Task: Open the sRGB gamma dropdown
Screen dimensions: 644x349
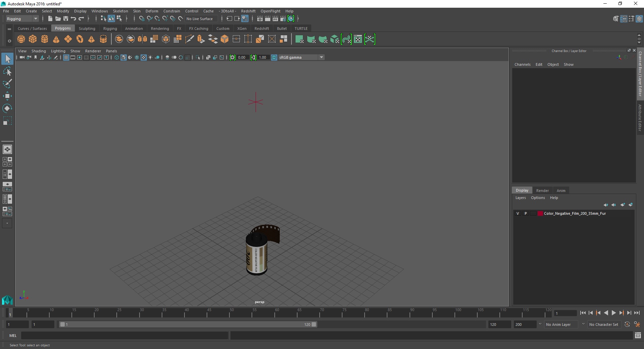Action: 301,57
